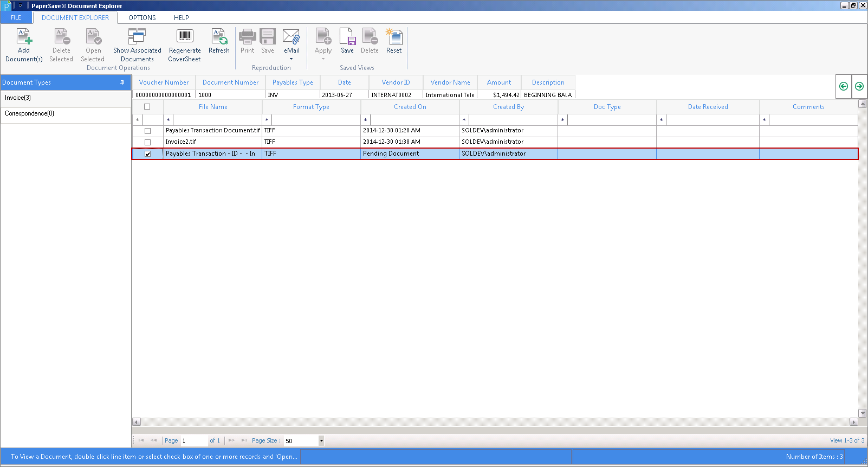
Task: Sort by Created By column
Action: (x=509, y=107)
